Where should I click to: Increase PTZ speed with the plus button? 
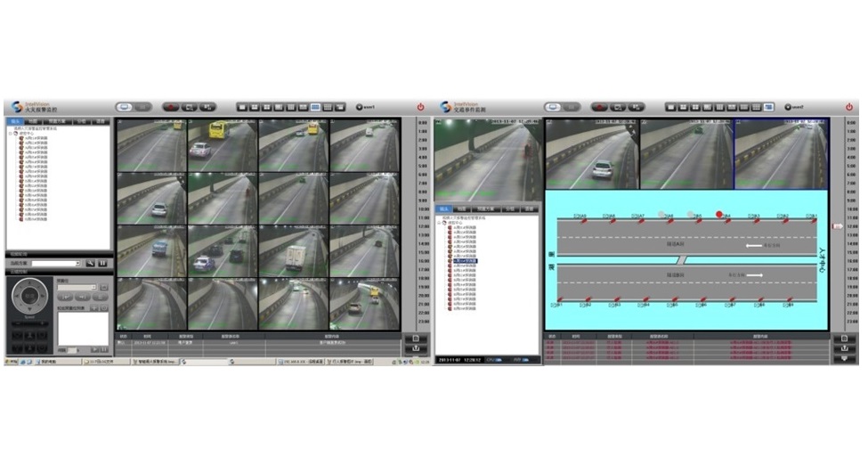[42, 323]
